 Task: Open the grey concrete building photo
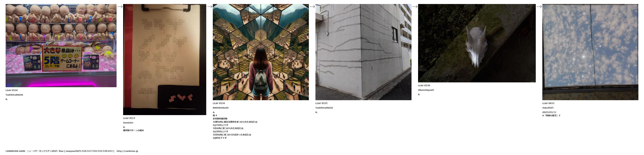(x=363, y=52)
